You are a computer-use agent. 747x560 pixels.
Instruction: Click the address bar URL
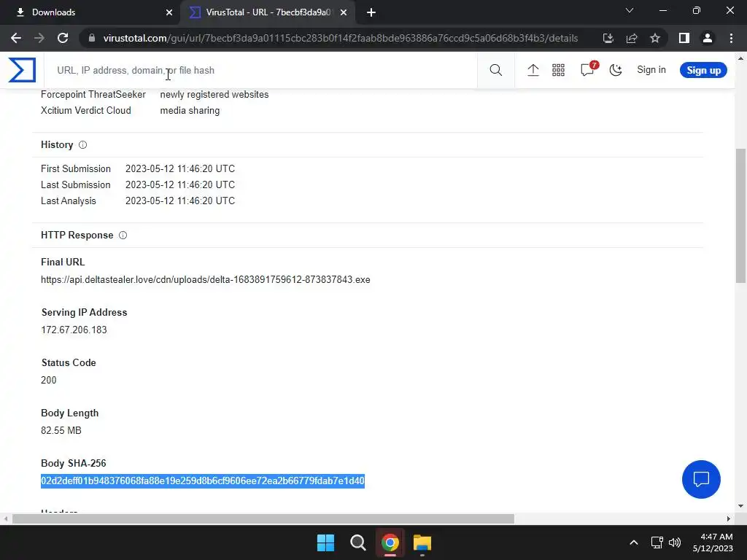click(x=341, y=38)
